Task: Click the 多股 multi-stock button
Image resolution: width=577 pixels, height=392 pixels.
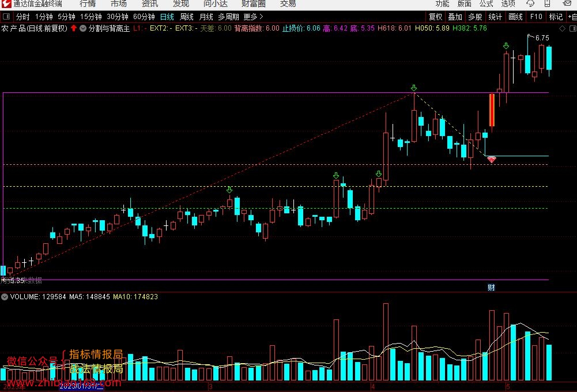Action: 475,17
